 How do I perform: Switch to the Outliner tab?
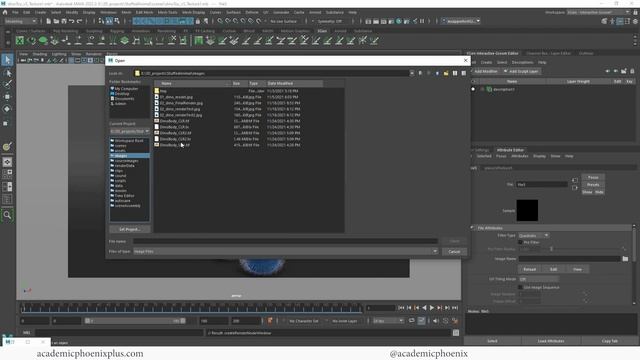586,53
